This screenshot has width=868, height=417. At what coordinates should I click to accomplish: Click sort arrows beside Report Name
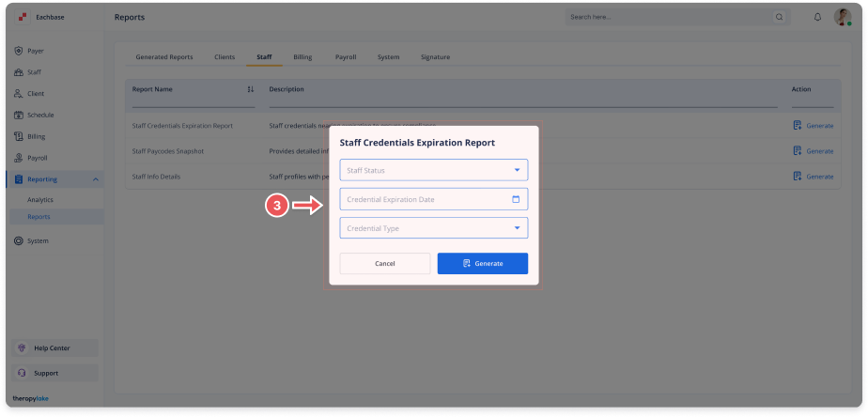pyautogui.click(x=250, y=89)
